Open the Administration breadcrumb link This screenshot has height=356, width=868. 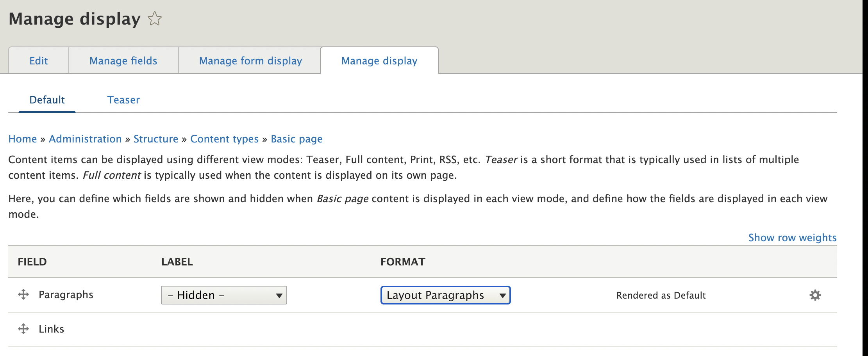[x=85, y=139]
